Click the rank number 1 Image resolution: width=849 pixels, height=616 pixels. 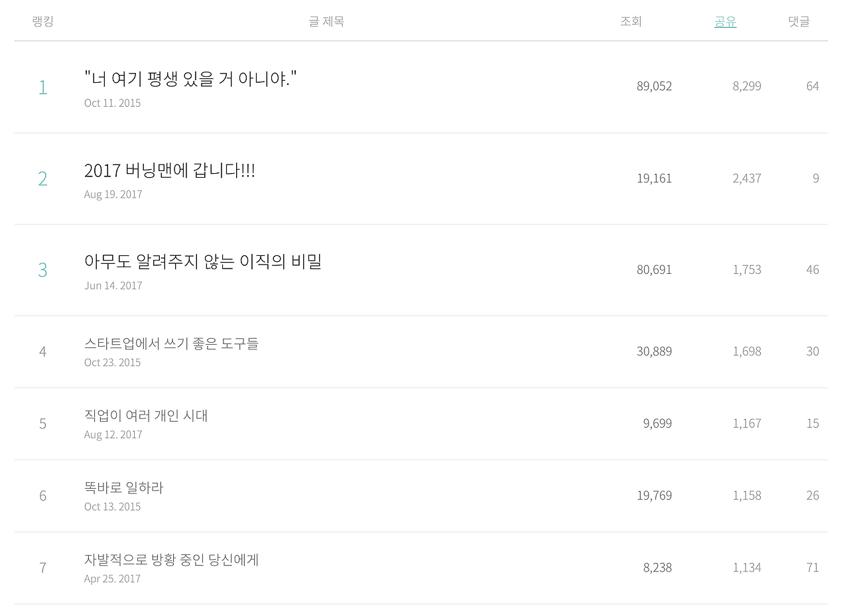[x=42, y=87]
